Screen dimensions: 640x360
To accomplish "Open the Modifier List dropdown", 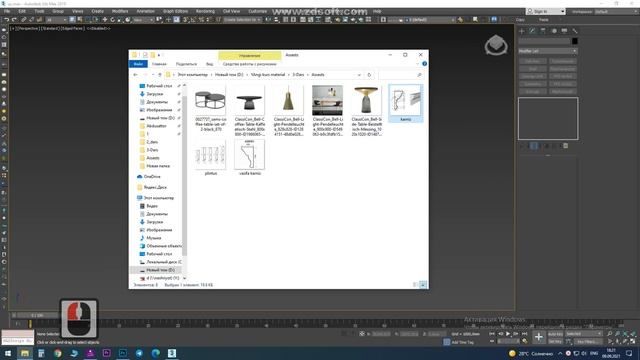I will pyautogui.click(x=547, y=51).
